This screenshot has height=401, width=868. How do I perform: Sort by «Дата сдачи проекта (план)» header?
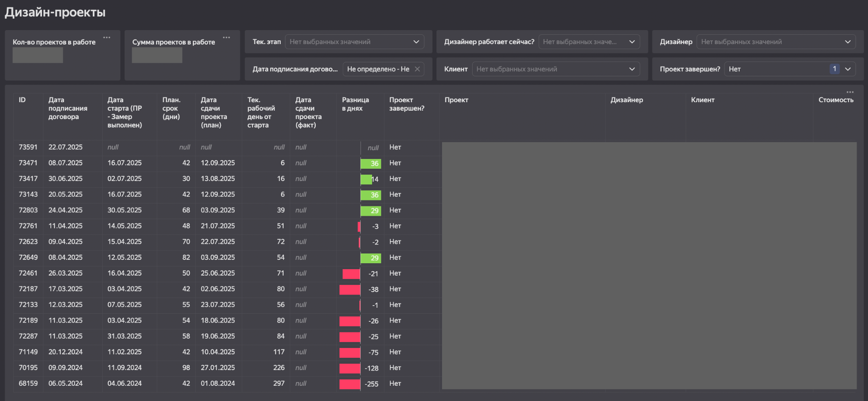[214, 113]
